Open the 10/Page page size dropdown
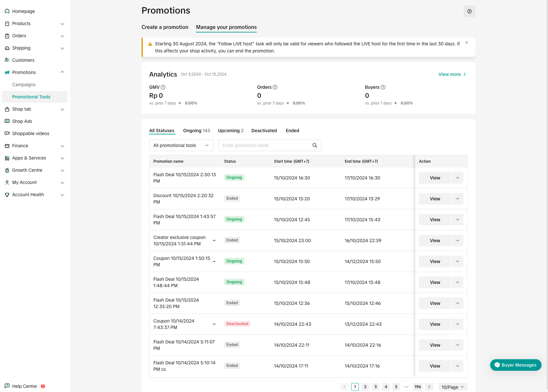The width and height of the screenshot is (548, 392). [x=452, y=387]
